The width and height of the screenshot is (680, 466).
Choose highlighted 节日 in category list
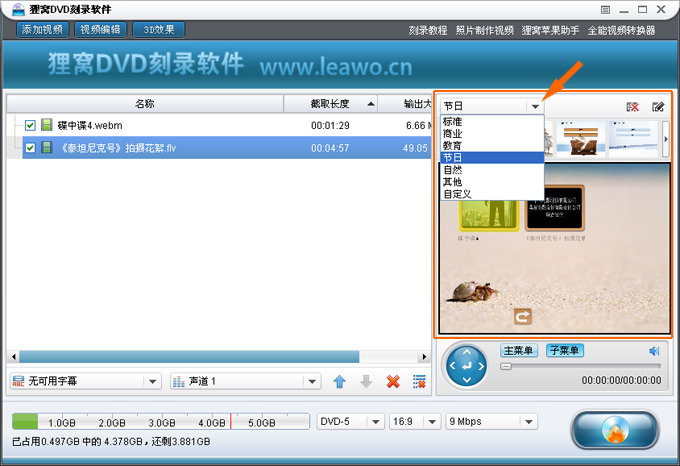(492, 158)
